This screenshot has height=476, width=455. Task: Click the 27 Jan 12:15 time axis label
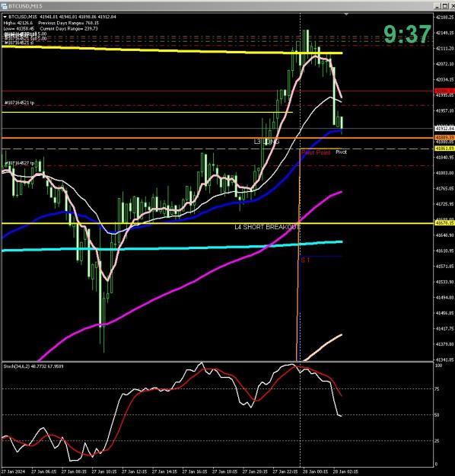click(134, 471)
